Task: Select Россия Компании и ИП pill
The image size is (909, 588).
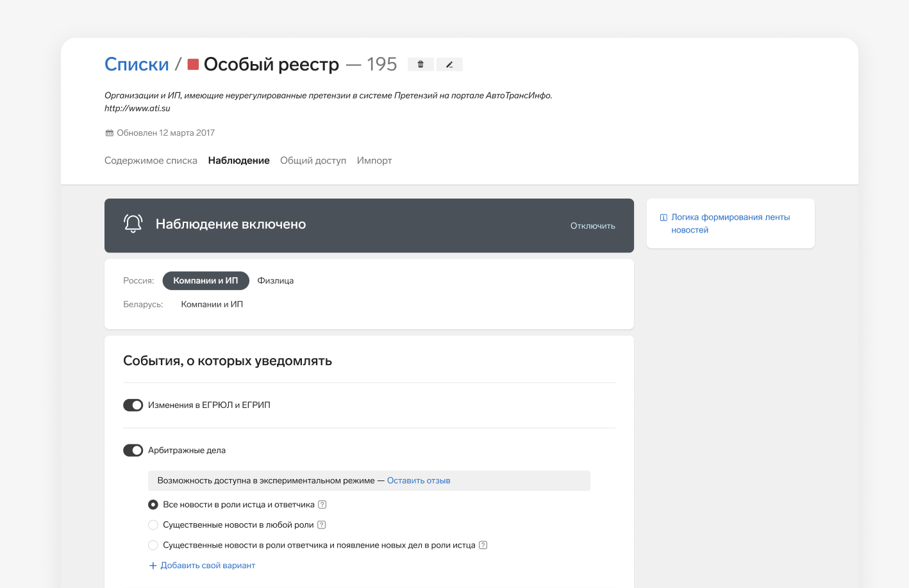Action: [206, 281]
